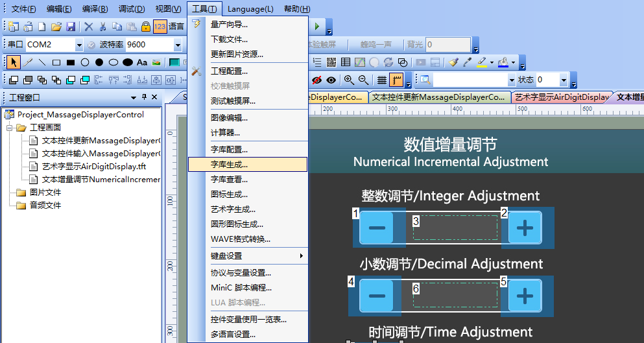Open the highlighter color dropdown arrow

pyautogui.click(x=492, y=62)
